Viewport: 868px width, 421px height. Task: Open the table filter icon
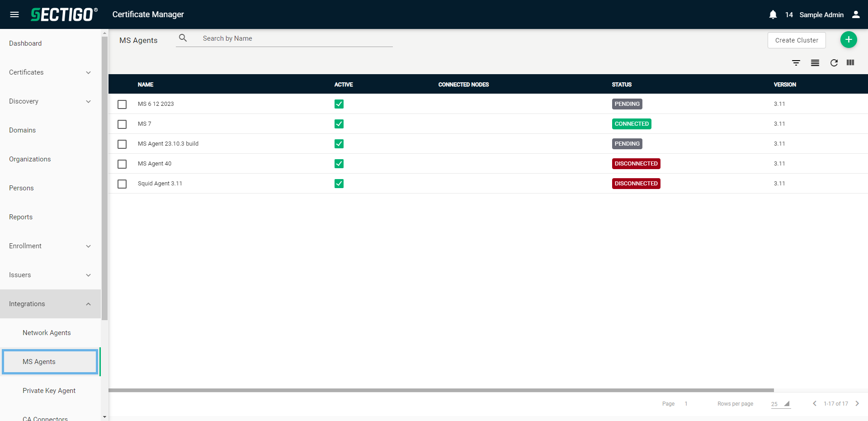796,63
